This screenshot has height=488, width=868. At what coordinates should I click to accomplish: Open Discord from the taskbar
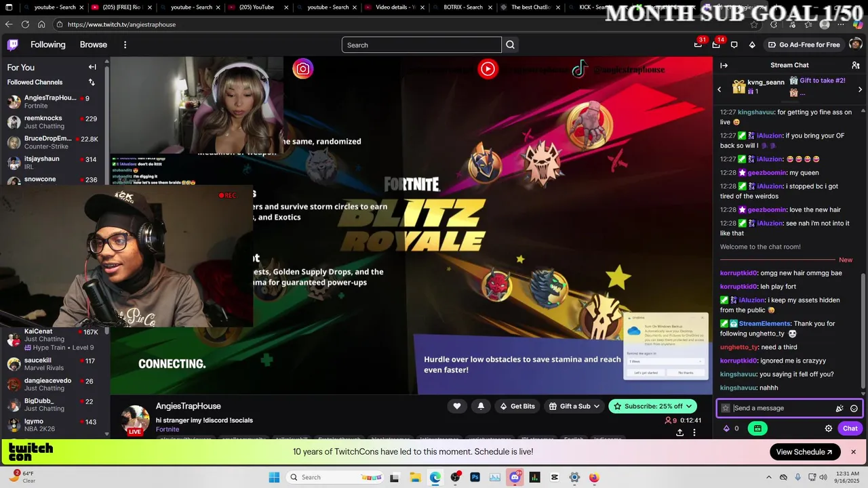pyautogui.click(x=515, y=477)
